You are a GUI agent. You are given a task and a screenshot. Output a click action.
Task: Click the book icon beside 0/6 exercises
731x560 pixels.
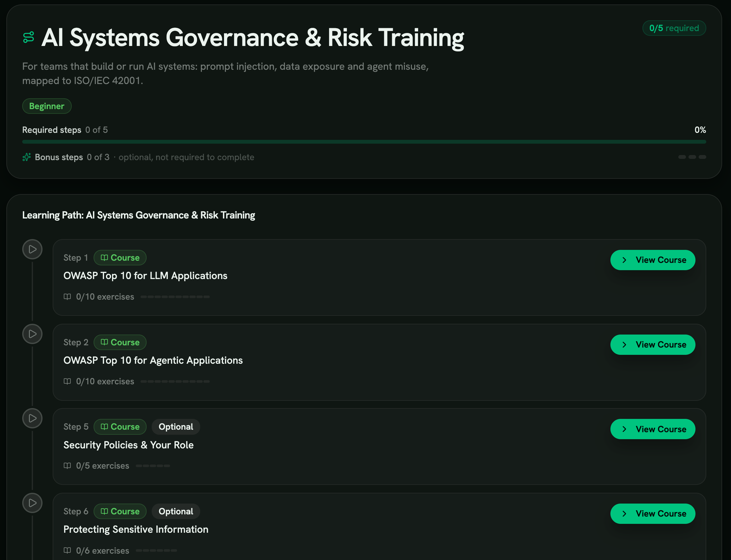[x=67, y=550]
